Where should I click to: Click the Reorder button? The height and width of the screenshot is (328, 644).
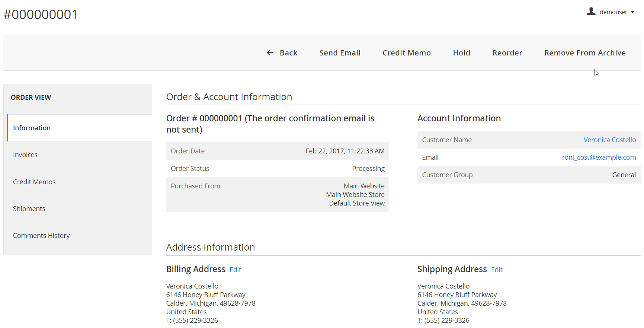tap(507, 53)
